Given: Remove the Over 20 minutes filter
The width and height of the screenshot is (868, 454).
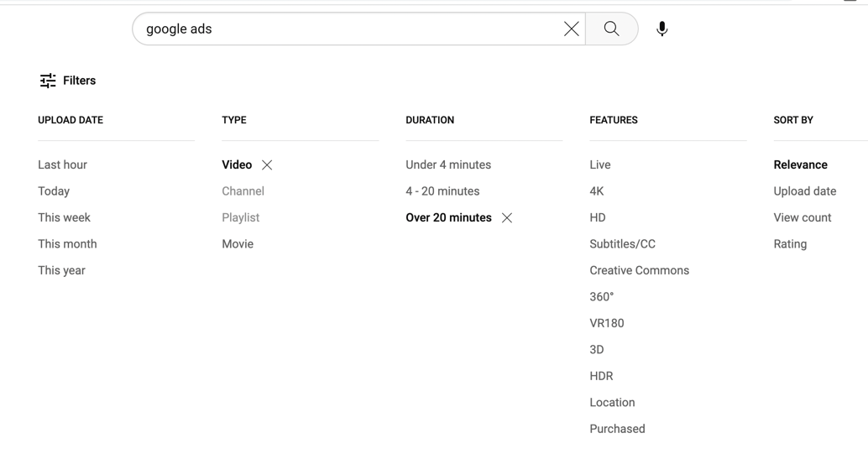Looking at the screenshot, I should 506,218.
